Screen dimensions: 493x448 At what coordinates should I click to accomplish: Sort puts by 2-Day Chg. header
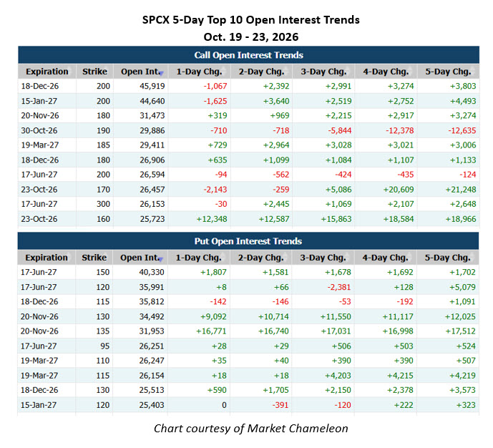point(260,258)
